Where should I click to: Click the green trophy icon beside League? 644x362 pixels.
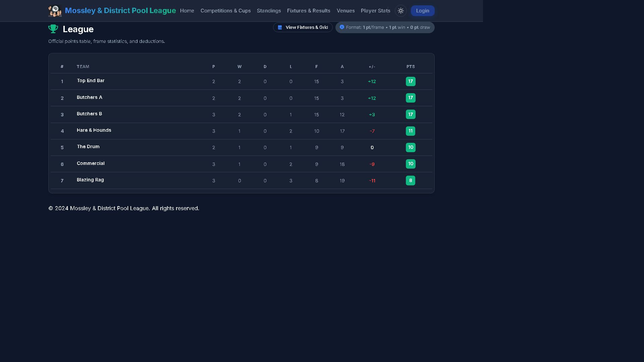[53, 29]
